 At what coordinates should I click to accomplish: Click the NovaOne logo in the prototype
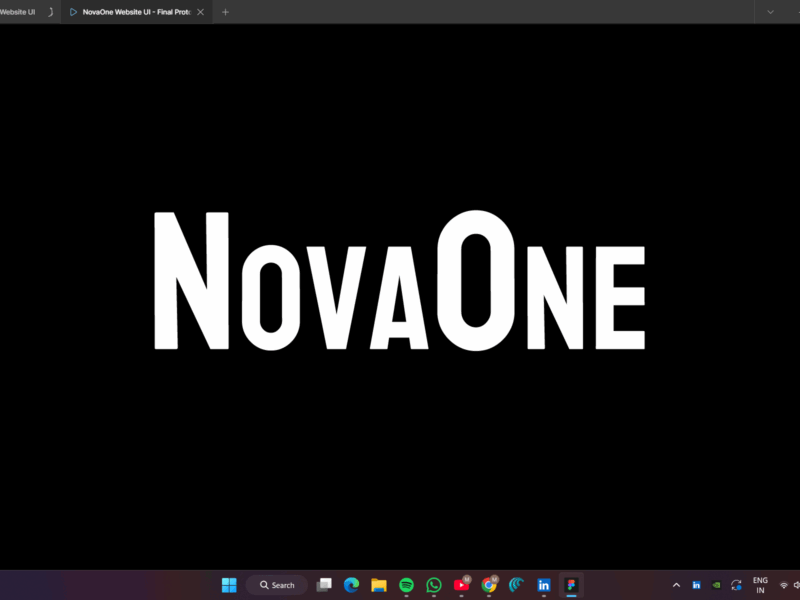399,281
